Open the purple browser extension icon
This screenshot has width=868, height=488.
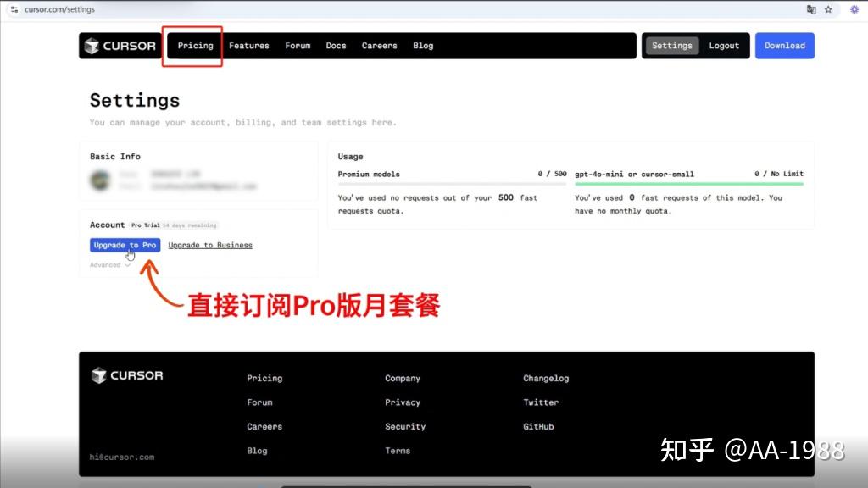pyautogui.click(x=854, y=9)
